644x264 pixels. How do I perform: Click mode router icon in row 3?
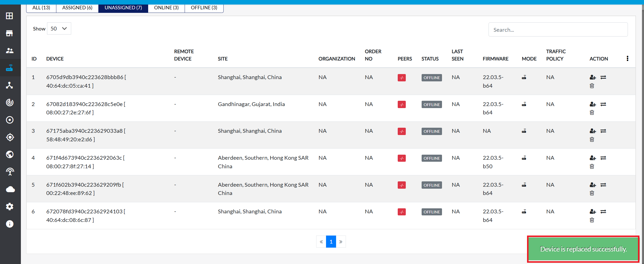[524, 131]
